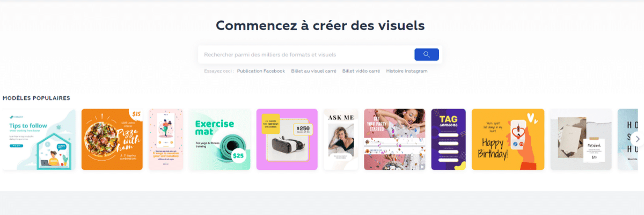Open the pink phone story template

tap(165, 139)
